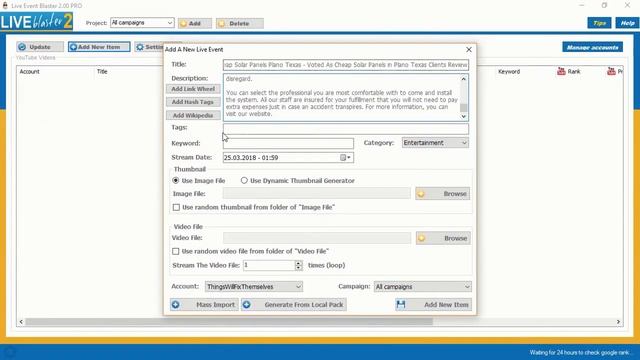Save with dialog's Add New Item button
This screenshot has height=360, width=640.
pyautogui.click(x=433, y=304)
